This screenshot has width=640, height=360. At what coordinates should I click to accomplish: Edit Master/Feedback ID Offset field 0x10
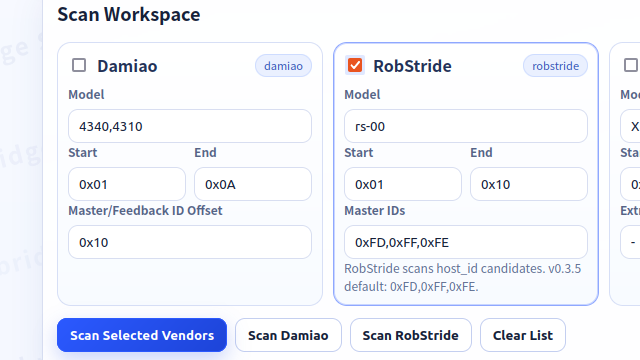coord(190,242)
